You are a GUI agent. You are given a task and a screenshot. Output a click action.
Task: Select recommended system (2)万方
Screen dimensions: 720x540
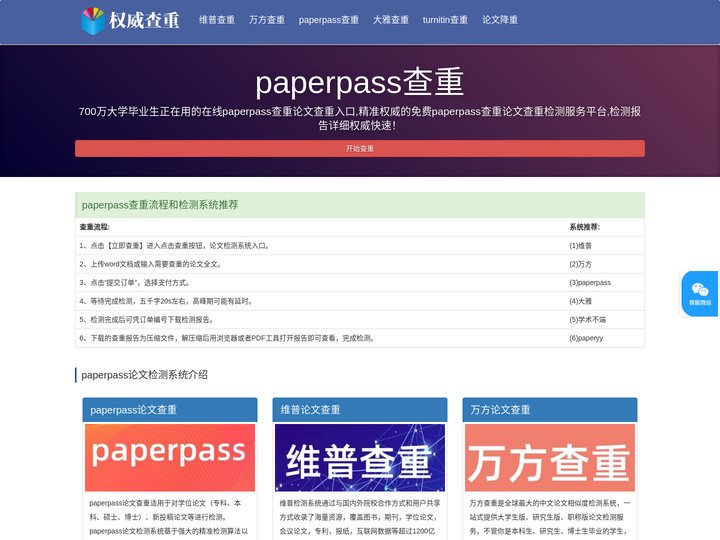click(x=580, y=264)
